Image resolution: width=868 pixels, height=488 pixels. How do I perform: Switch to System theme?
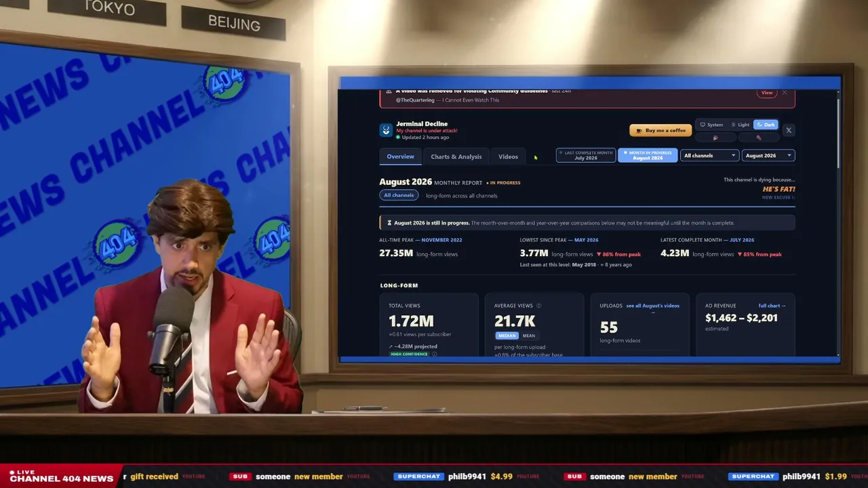coord(712,125)
